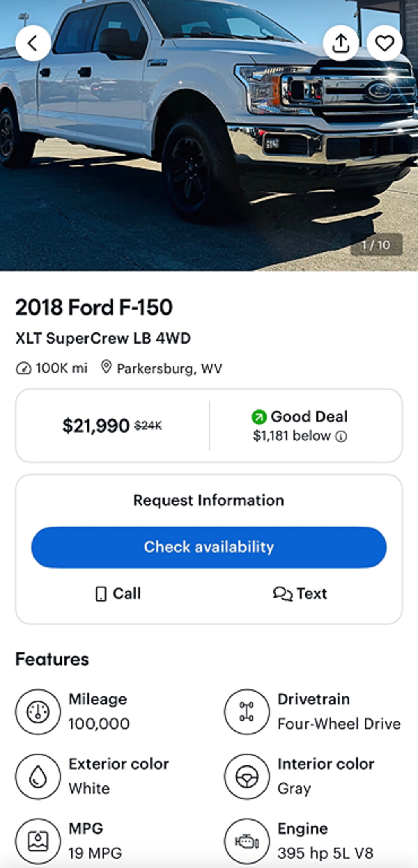This screenshot has width=418, height=868.
Task: Click the MPG fuel icon
Action: pyautogui.click(x=38, y=841)
